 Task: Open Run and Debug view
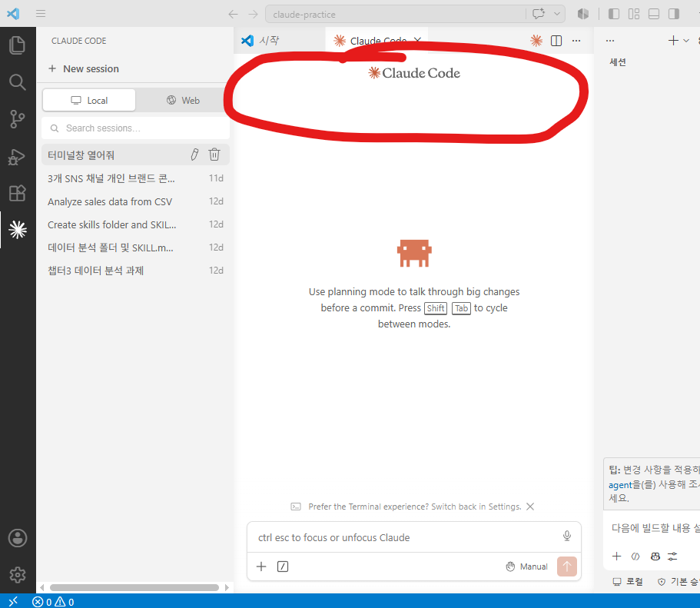coord(18,157)
